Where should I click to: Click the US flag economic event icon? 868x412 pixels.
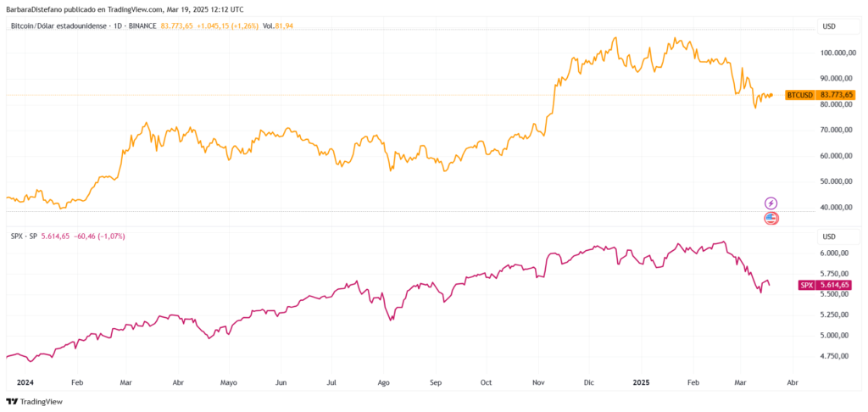[x=771, y=218]
